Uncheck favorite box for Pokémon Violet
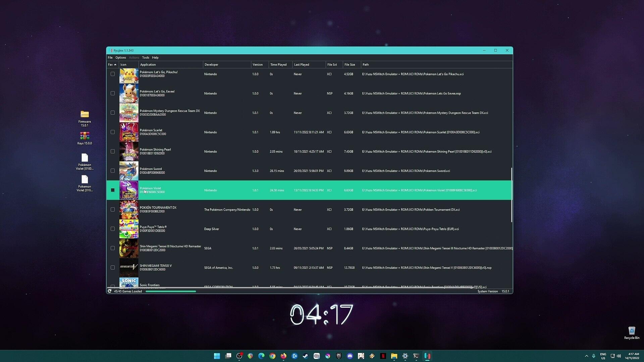The width and height of the screenshot is (644, 362). 113,190
